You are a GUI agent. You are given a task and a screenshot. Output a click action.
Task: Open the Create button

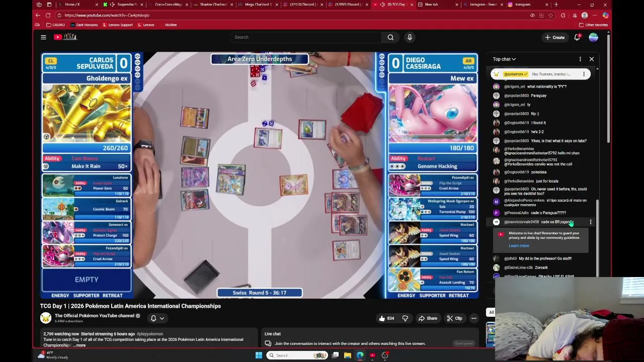(554, 37)
